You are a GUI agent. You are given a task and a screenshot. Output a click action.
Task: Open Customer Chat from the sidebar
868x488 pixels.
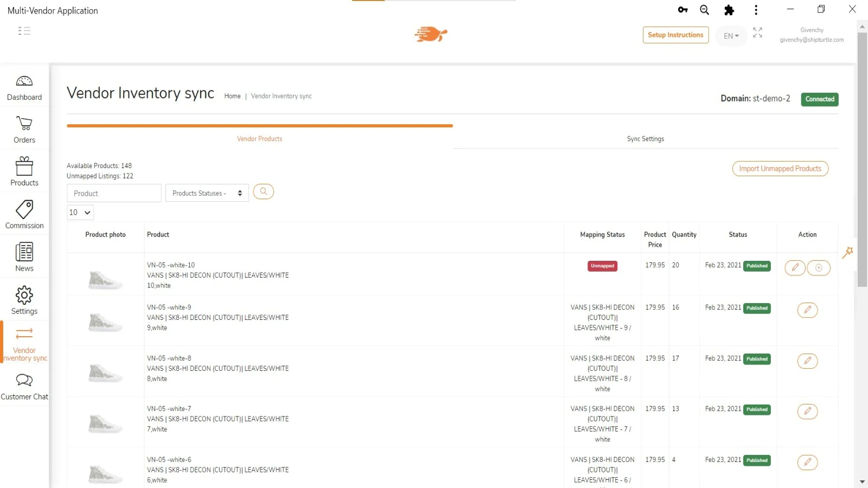pyautogui.click(x=24, y=387)
